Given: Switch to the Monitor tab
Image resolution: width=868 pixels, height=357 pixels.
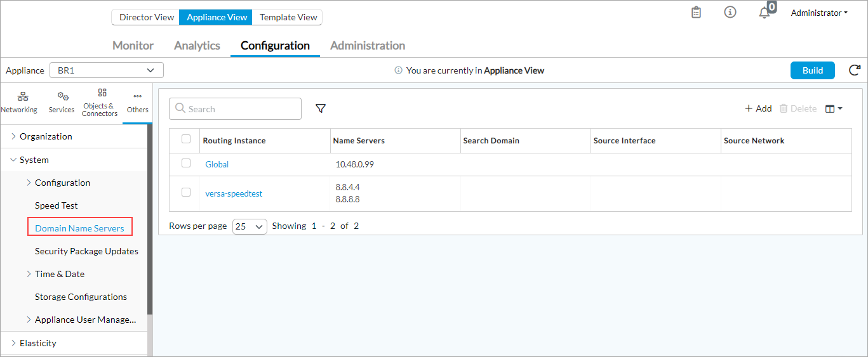Looking at the screenshot, I should point(133,46).
